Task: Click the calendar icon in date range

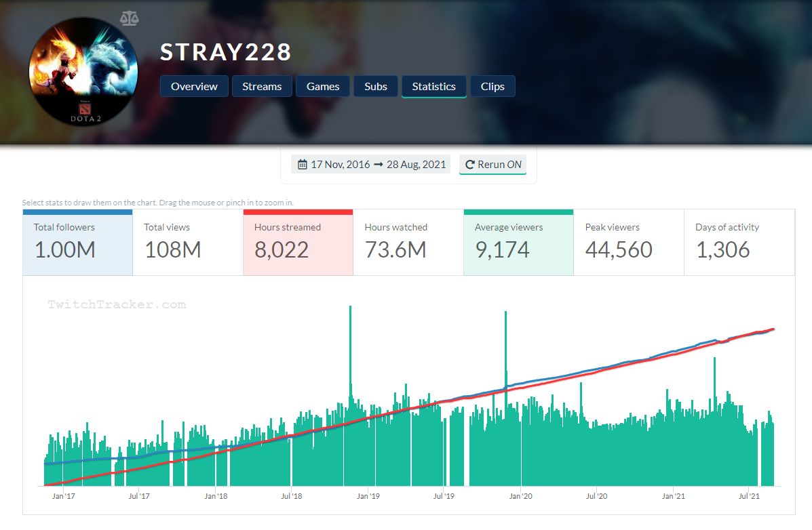Action: click(x=302, y=165)
